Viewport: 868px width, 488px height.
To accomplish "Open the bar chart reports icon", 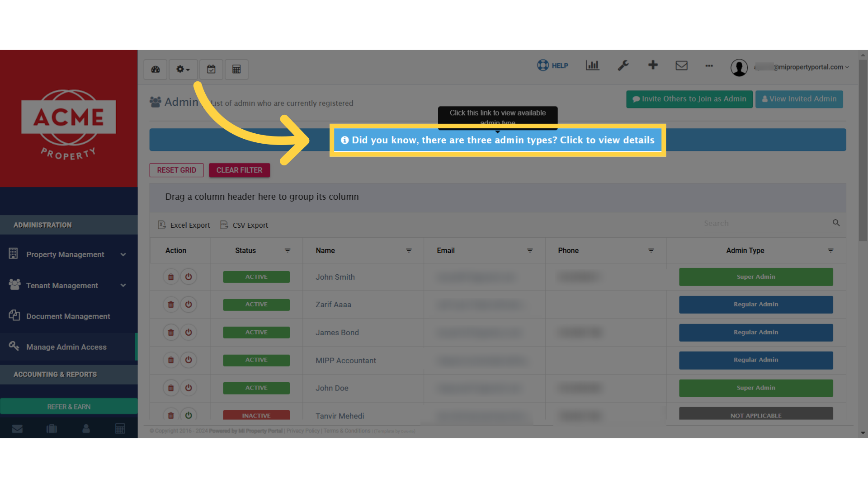I will click(592, 66).
